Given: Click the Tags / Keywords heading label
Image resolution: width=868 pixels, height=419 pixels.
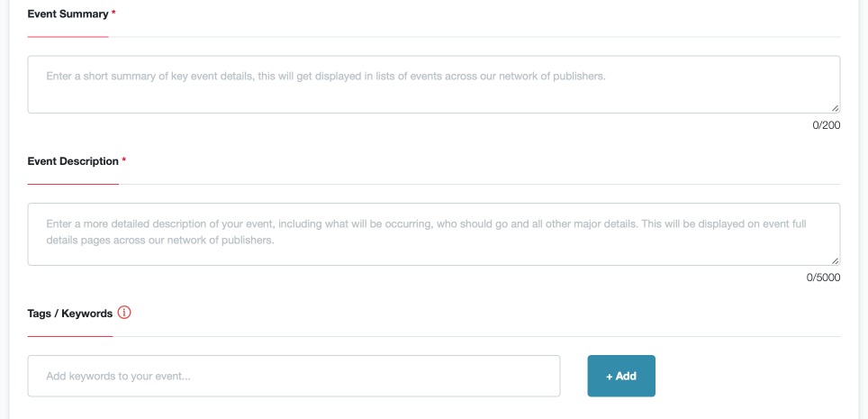Looking at the screenshot, I should click(x=70, y=314).
